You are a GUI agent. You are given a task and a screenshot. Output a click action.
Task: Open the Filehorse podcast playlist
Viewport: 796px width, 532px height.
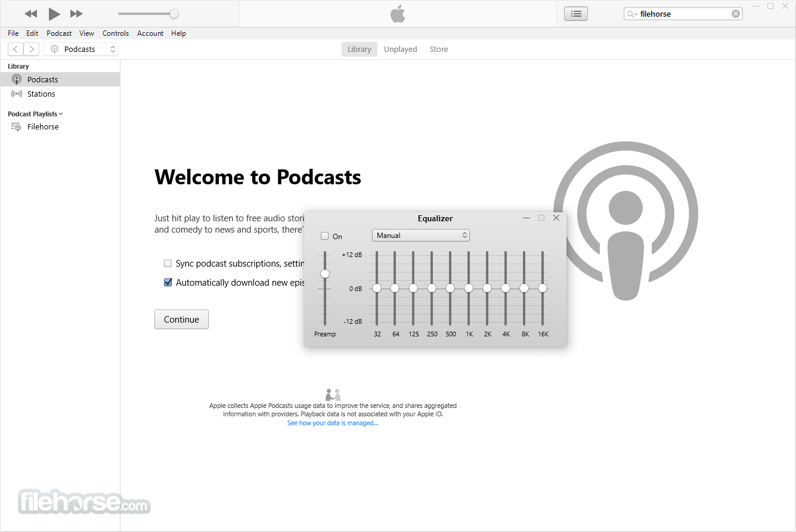pos(60,126)
